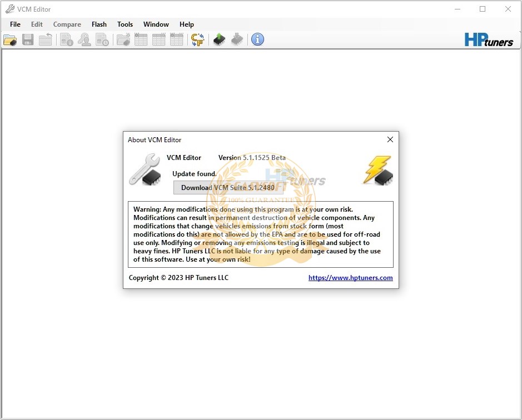Click 'Version 5.1.1525 Beta' text

[252, 158]
